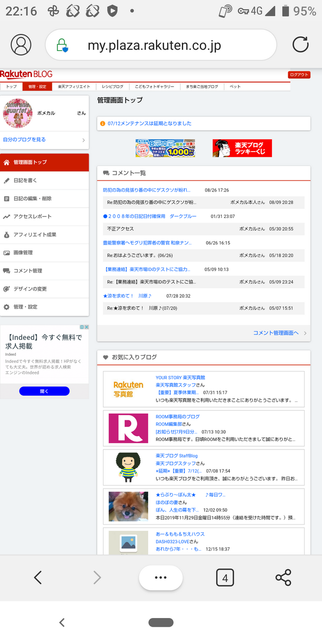Open the トップ tab
This screenshot has width=322, height=644.
[11, 87]
